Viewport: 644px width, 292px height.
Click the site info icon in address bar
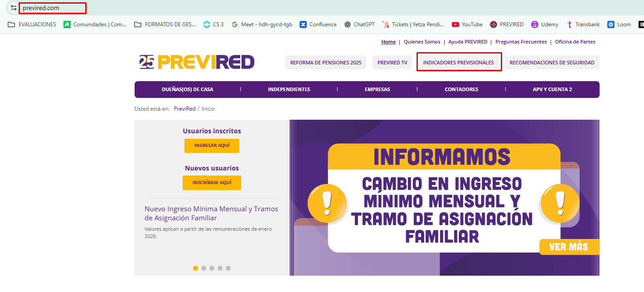point(14,8)
